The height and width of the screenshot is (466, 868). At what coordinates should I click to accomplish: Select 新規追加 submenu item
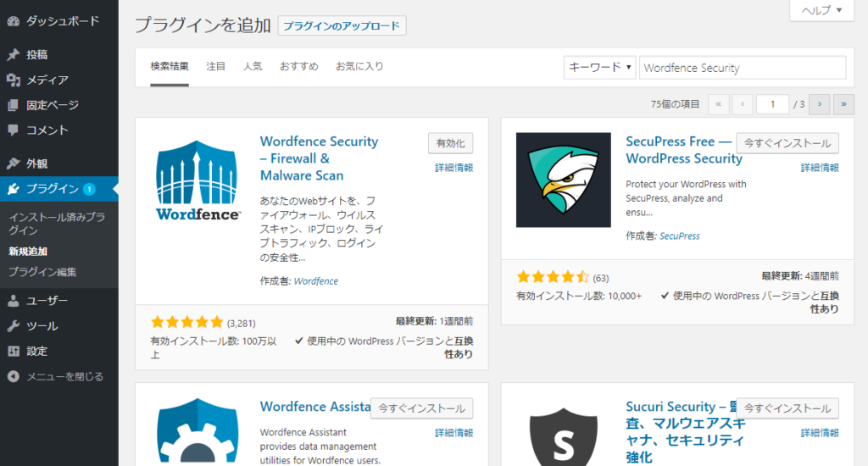[x=28, y=252]
